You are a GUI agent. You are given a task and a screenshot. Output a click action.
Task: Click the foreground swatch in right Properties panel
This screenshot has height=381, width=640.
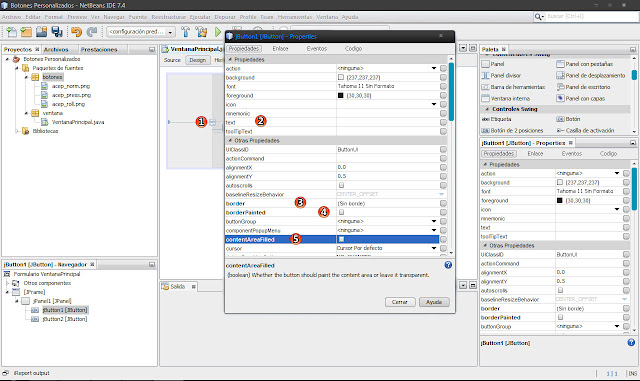pos(560,200)
